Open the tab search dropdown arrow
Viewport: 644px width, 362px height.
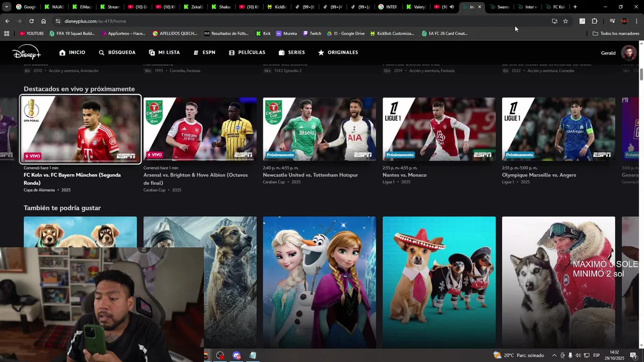click(x=6, y=7)
